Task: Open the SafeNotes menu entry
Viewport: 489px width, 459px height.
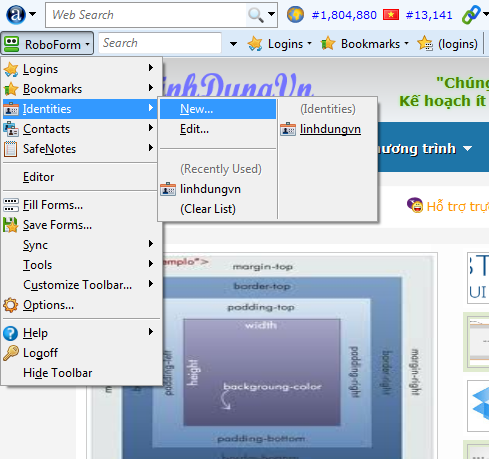Action: [x=80, y=149]
